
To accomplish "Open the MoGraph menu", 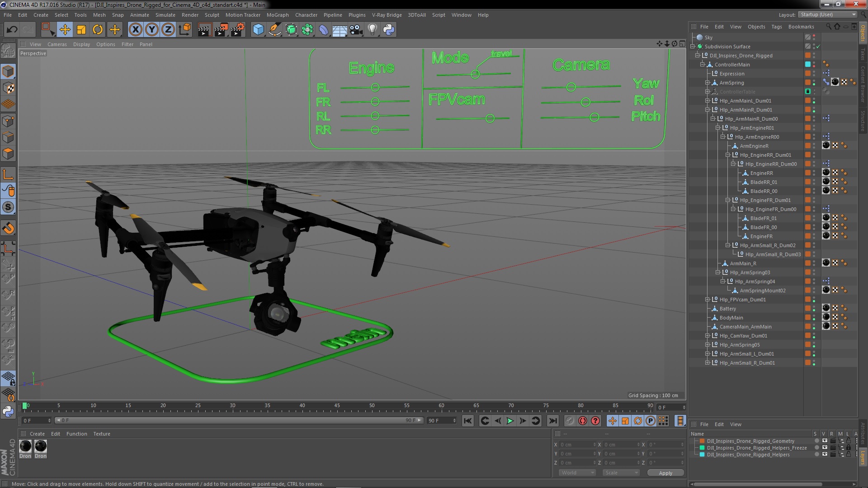I will [278, 15].
